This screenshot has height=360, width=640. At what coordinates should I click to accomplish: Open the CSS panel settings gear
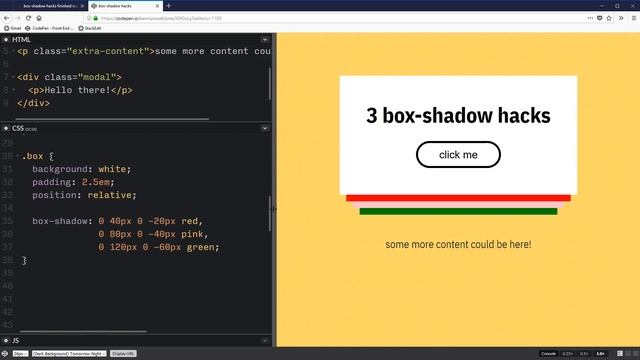(x=6, y=128)
